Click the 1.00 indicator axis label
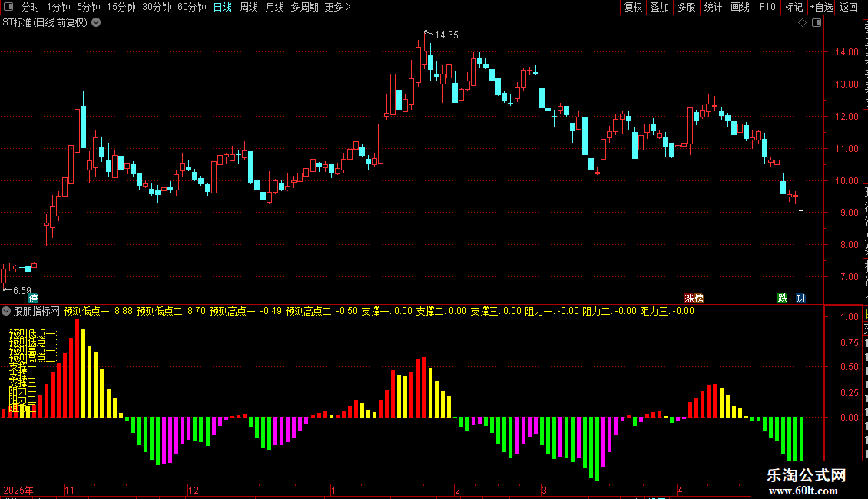The width and height of the screenshot is (868, 499). click(x=849, y=317)
